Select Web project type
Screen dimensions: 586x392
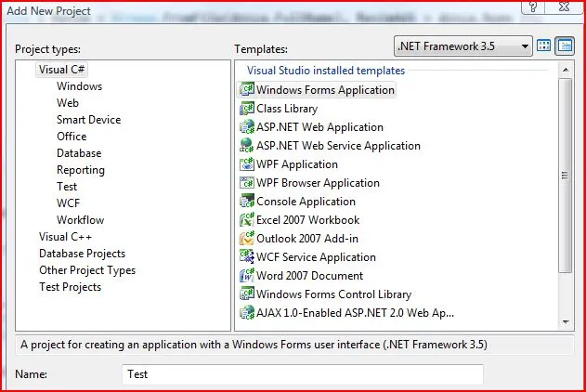(68, 103)
